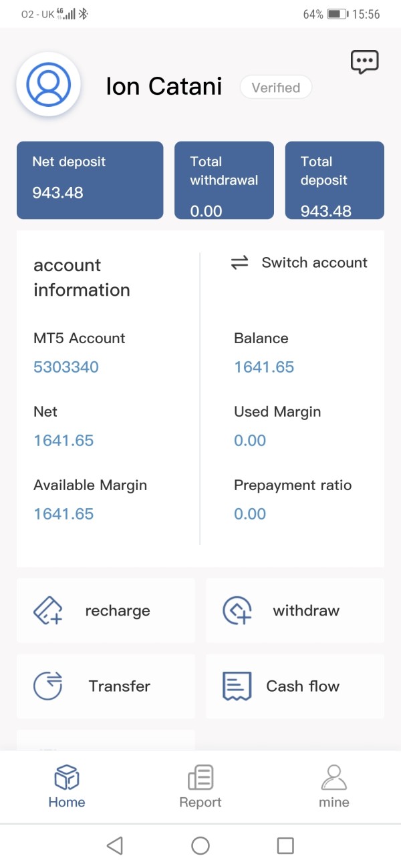
Task: Tap the recharge card icon
Action: coord(47,610)
